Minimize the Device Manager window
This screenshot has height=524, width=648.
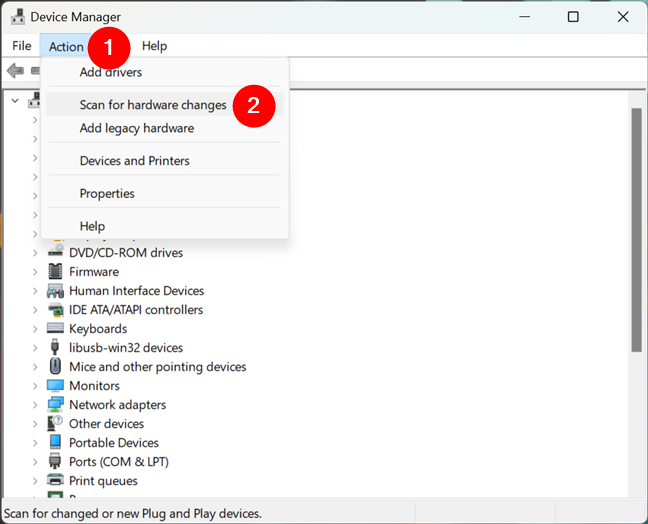click(524, 17)
